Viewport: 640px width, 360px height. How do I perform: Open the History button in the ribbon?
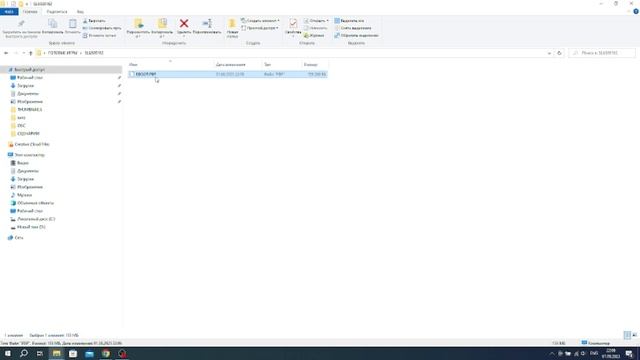pos(314,36)
